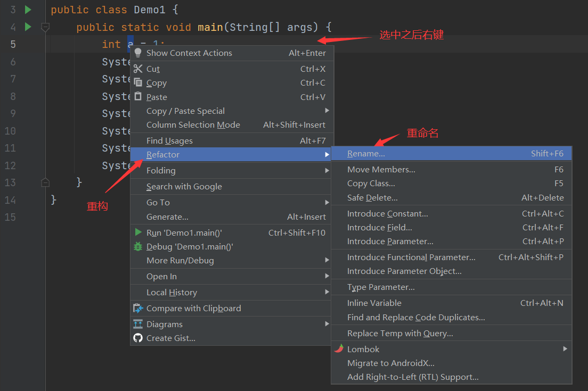Expand the Open In submenu arrow
The width and height of the screenshot is (588, 391).
coord(327,276)
